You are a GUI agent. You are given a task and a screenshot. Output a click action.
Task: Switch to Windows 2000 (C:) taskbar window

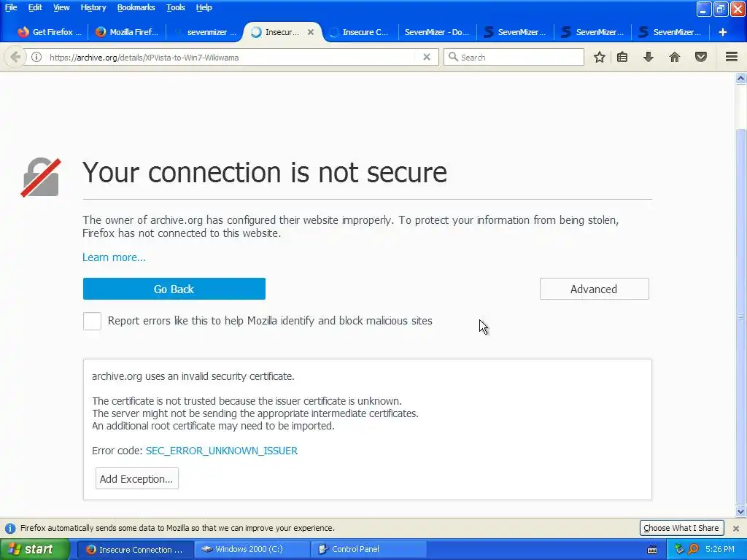tap(252, 550)
